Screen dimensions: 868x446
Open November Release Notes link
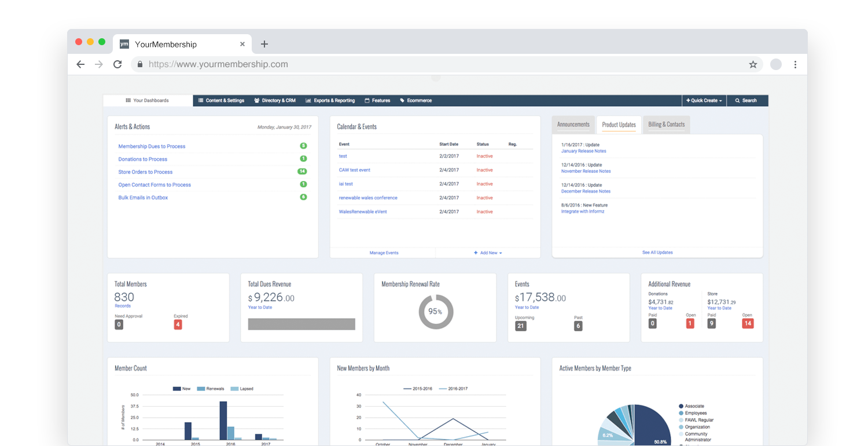[586, 171]
